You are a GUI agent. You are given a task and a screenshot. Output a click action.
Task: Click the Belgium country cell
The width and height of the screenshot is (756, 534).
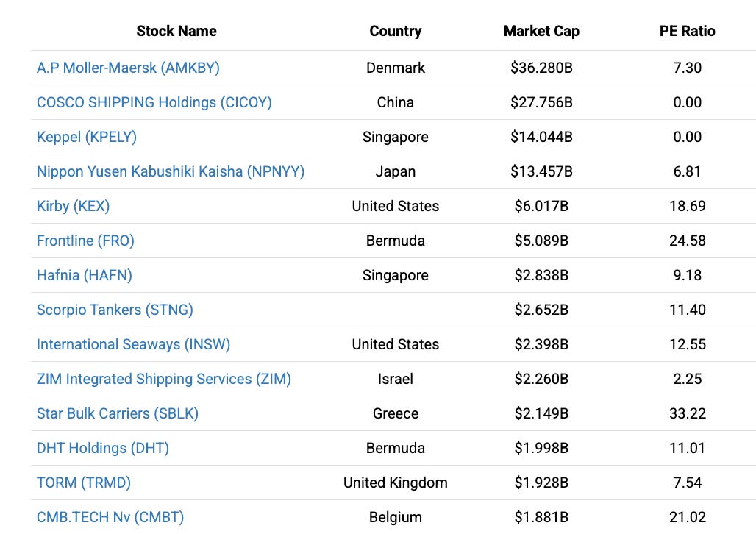(396, 518)
